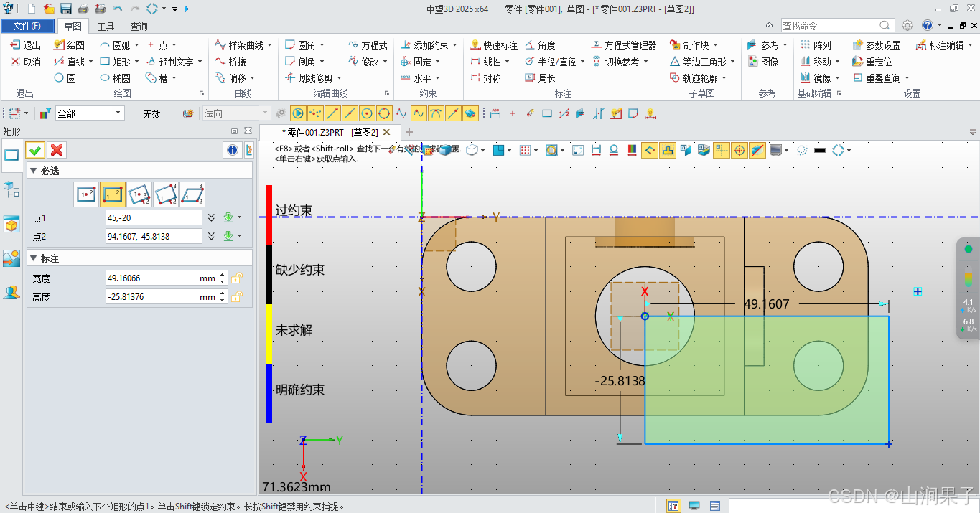
Task: Open the info icon in the rectangle panel
Action: (x=233, y=149)
